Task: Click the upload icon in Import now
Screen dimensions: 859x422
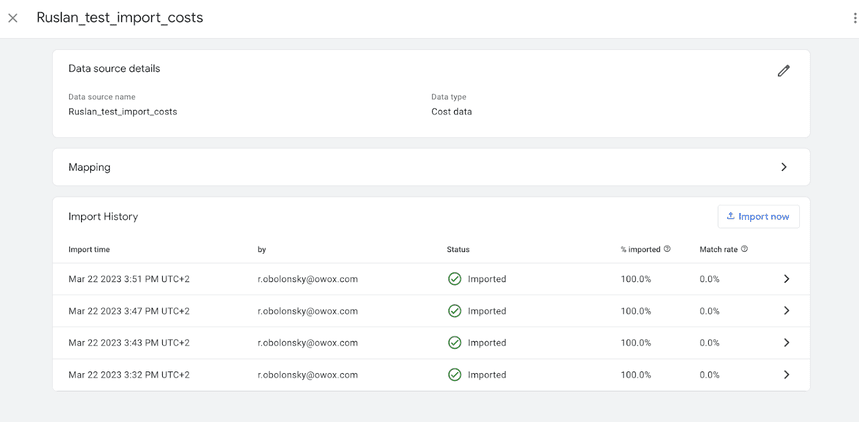Action: click(730, 216)
